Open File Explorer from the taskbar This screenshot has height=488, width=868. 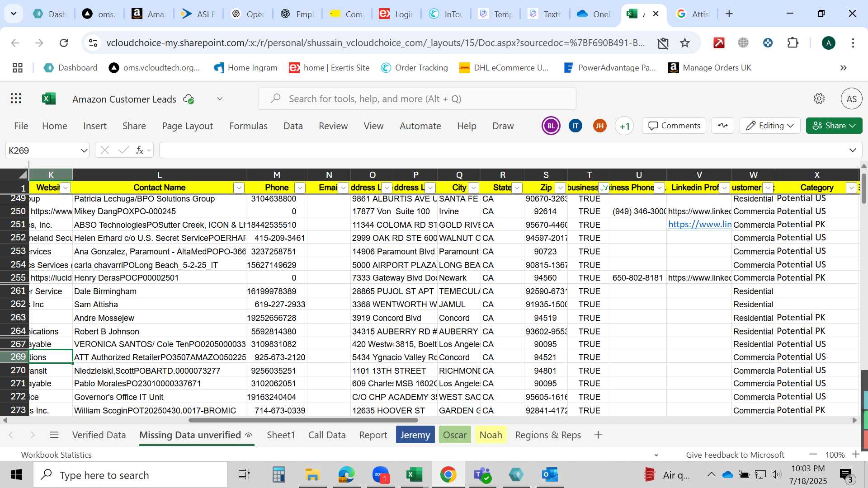(312, 475)
